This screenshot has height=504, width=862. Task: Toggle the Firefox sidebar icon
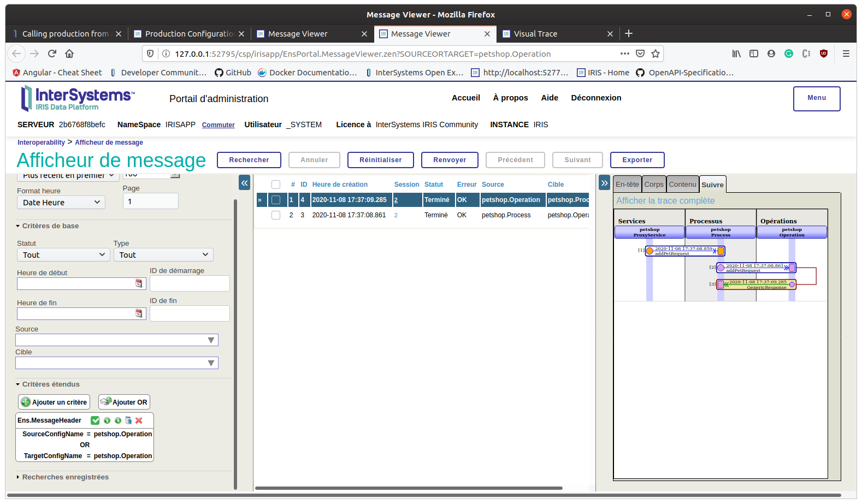tap(754, 54)
